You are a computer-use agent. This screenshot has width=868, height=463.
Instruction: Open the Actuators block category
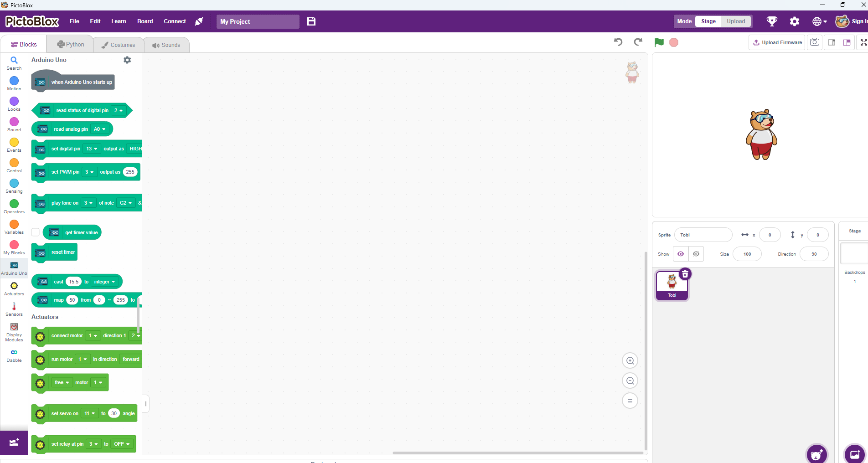pyautogui.click(x=14, y=288)
